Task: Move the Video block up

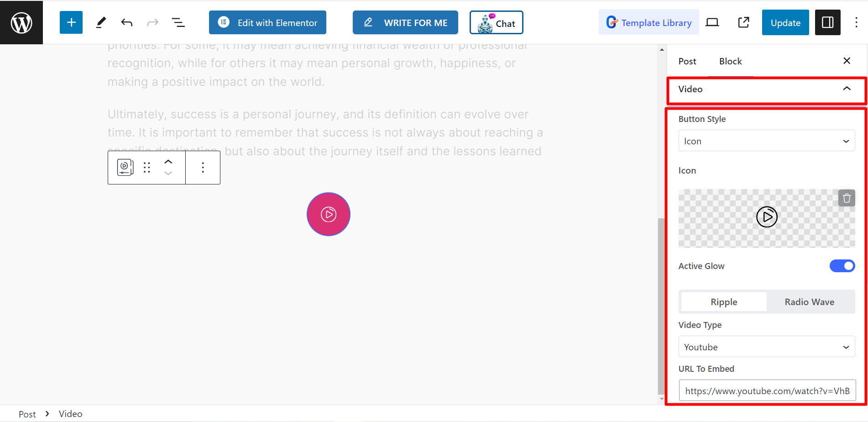Action: 168,162
